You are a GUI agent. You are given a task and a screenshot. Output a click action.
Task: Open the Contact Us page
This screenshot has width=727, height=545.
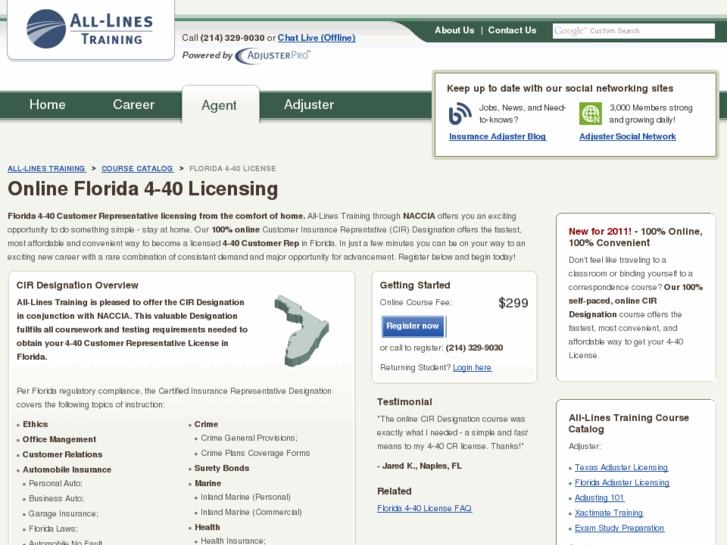pos(512,30)
